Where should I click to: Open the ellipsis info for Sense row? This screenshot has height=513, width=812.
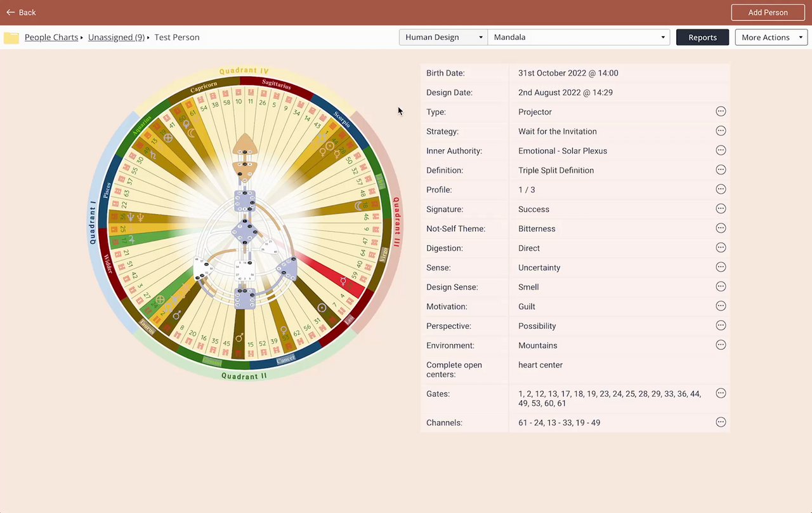click(x=721, y=267)
